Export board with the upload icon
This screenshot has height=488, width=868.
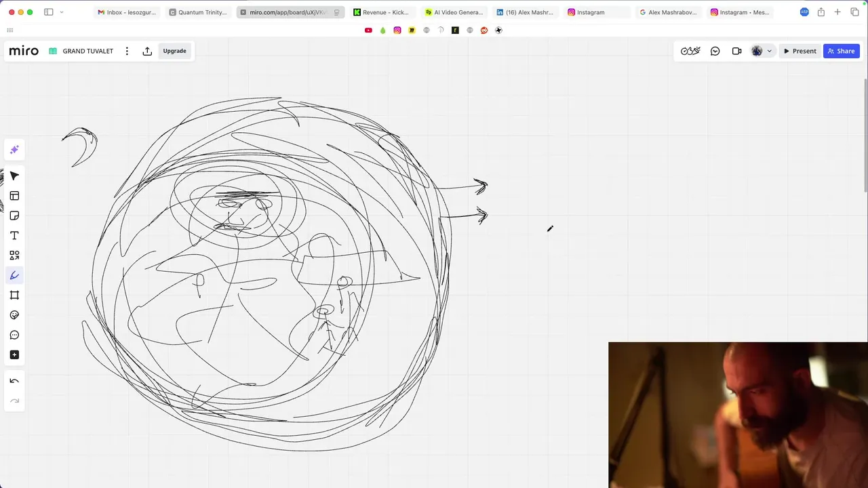point(147,51)
